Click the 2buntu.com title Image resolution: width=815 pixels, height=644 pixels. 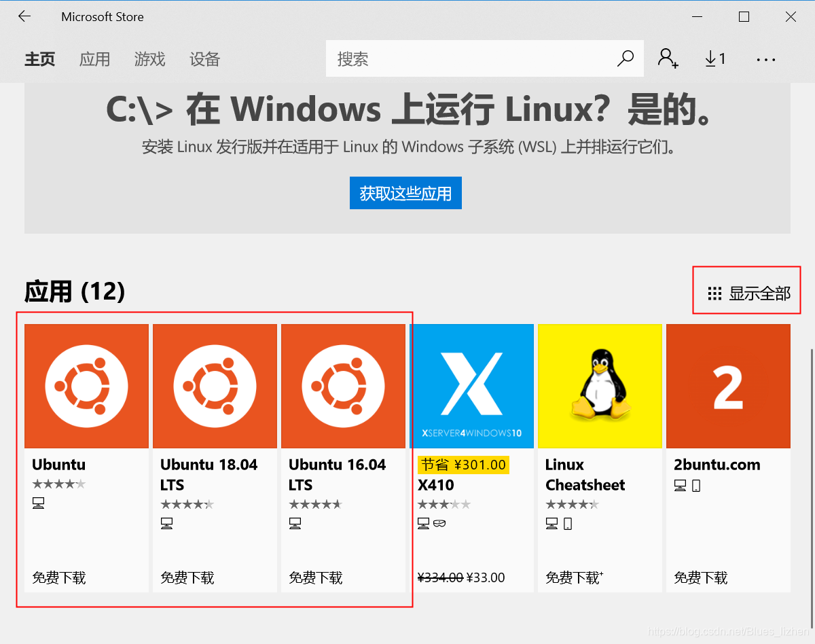click(x=717, y=465)
